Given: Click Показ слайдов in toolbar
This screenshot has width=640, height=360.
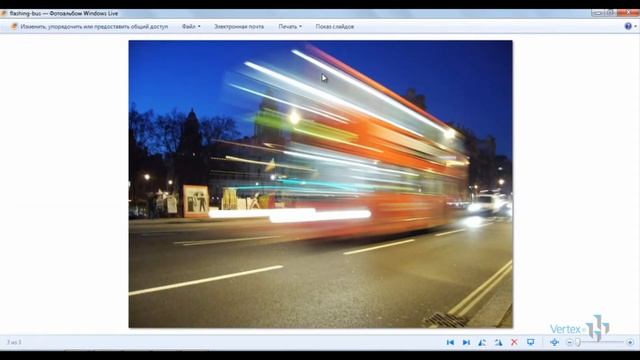Looking at the screenshot, I should (334, 27).
